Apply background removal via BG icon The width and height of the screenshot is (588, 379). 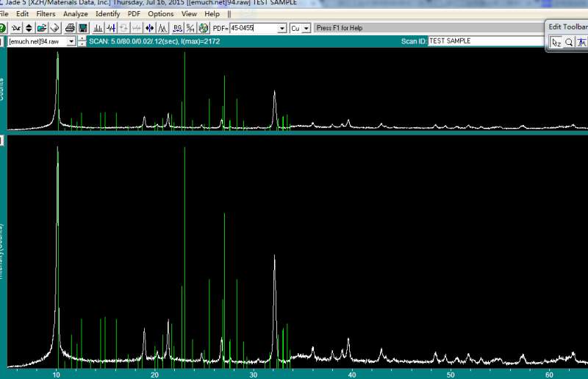(x=178, y=28)
